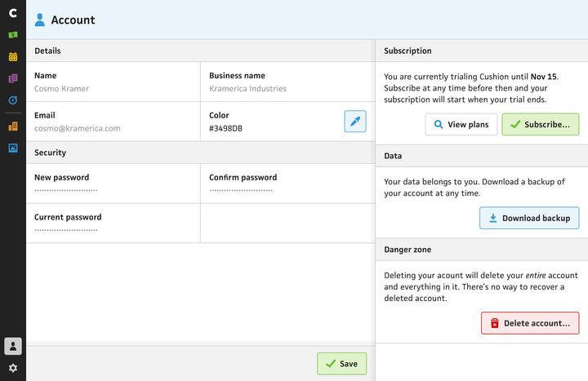The width and height of the screenshot is (588, 381).
Task: Click the Danger zone section header
Action: click(x=482, y=250)
